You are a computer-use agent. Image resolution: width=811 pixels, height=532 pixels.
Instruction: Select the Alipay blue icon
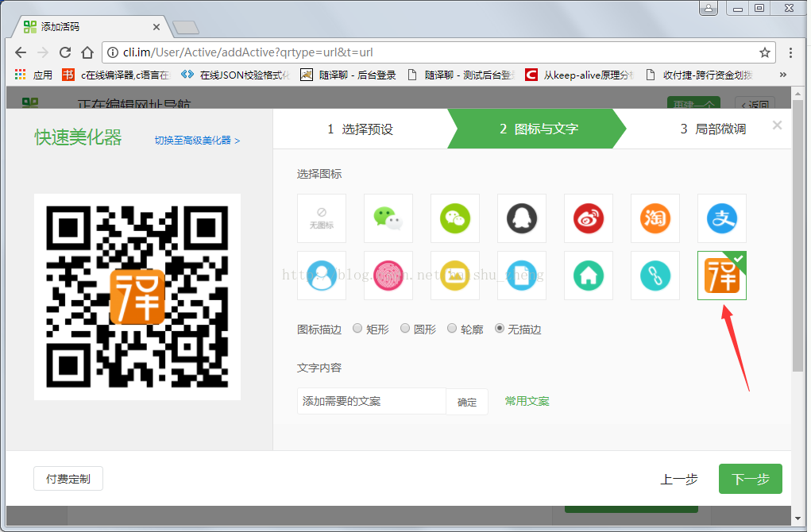tap(721, 218)
